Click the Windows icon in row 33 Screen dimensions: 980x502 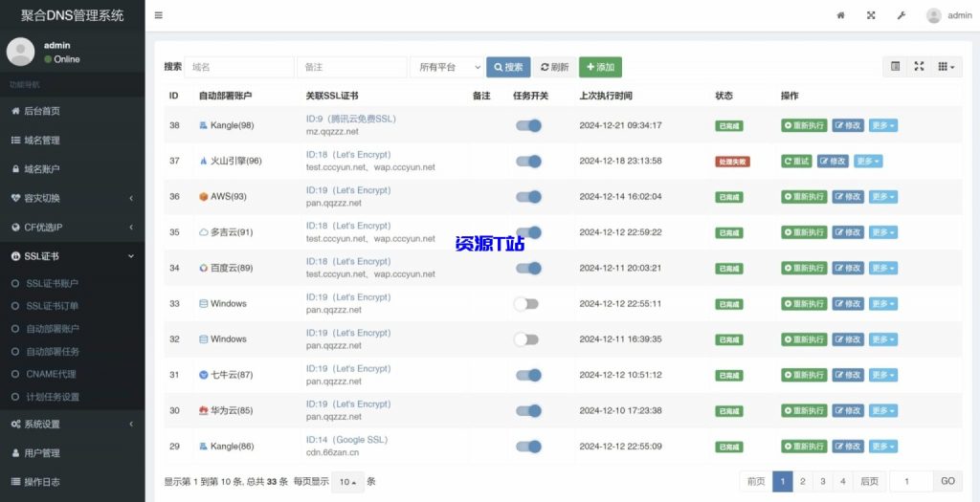pos(203,303)
